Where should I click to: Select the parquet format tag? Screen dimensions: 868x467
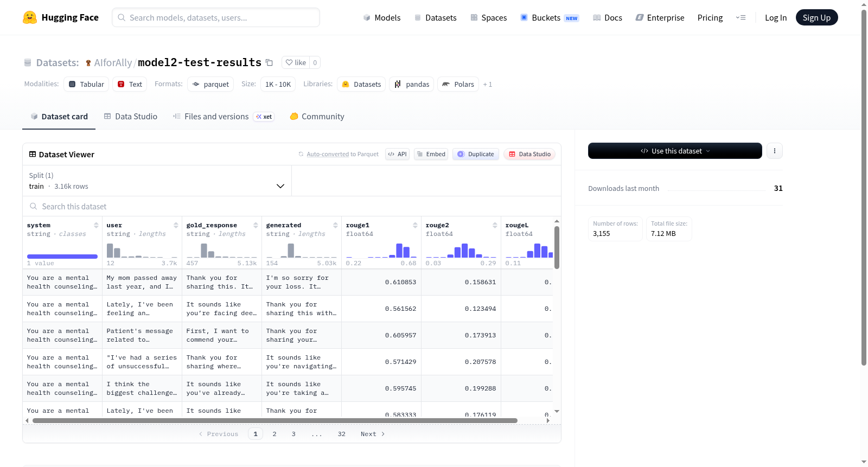click(x=210, y=84)
